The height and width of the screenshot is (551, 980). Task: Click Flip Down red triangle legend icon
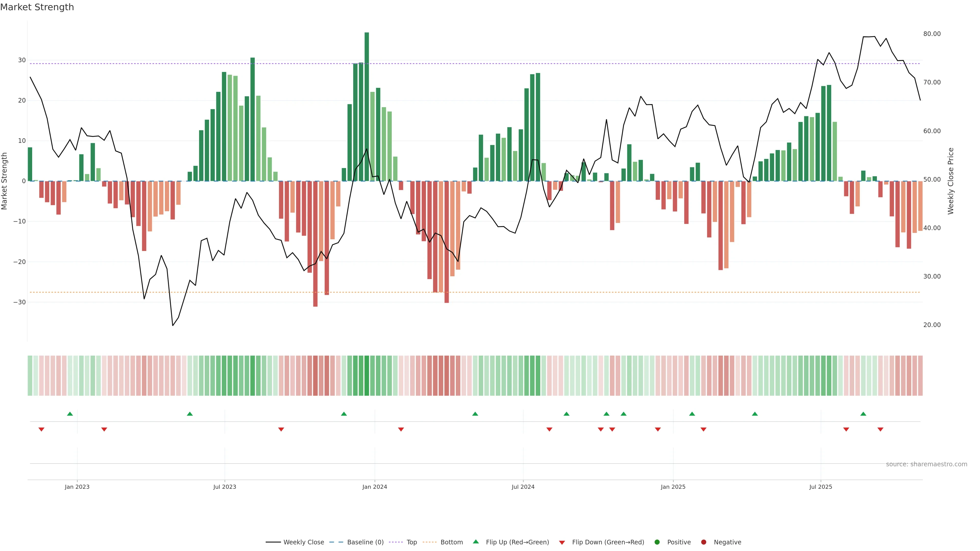562,542
